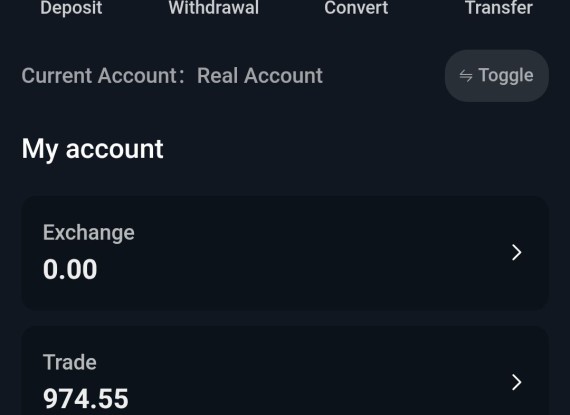Go to the Transfer option
This screenshot has height=415, width=570.
pos(499,8)
